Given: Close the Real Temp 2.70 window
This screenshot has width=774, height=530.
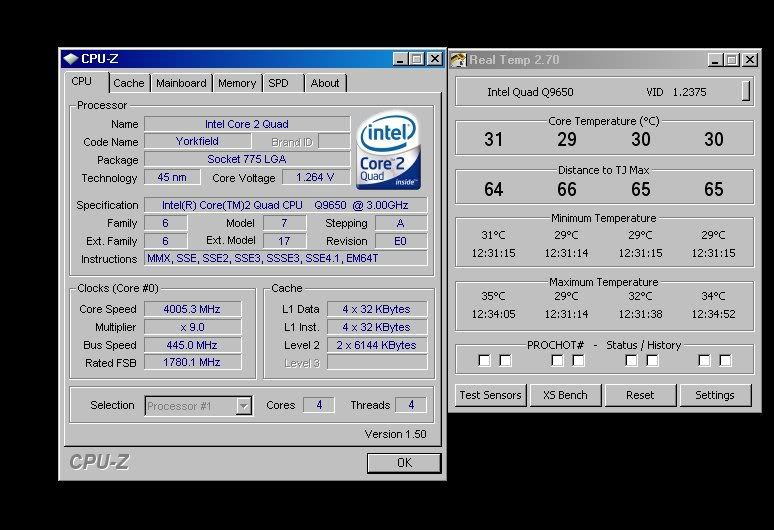Looking at the screenshot, I should coord(749,60).
